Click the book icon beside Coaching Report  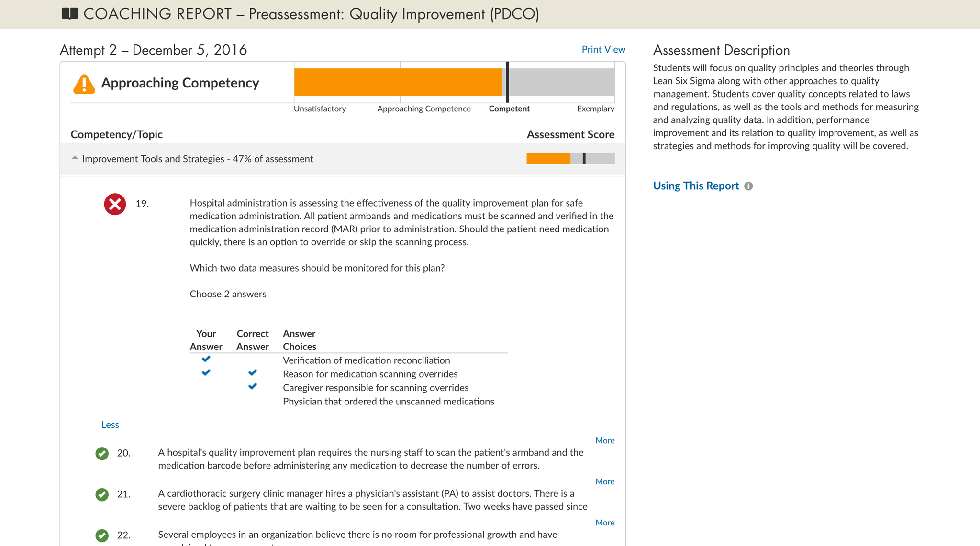click(70, 13)
